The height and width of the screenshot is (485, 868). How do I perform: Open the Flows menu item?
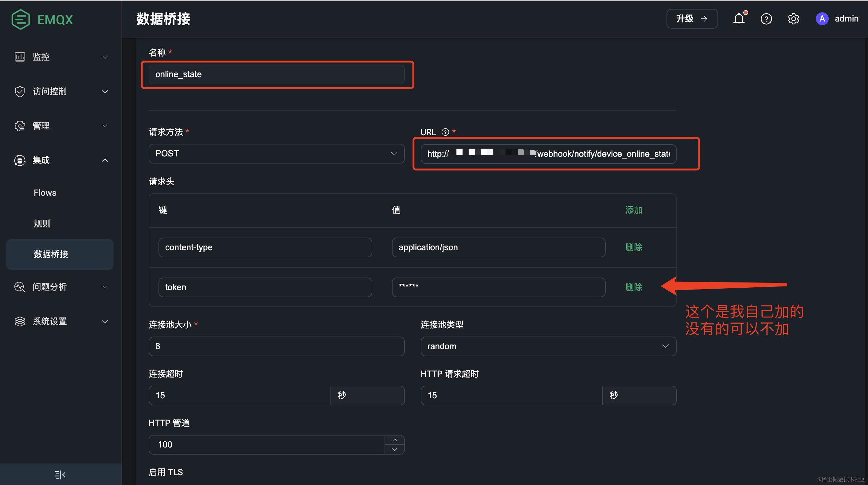(45, 193)
